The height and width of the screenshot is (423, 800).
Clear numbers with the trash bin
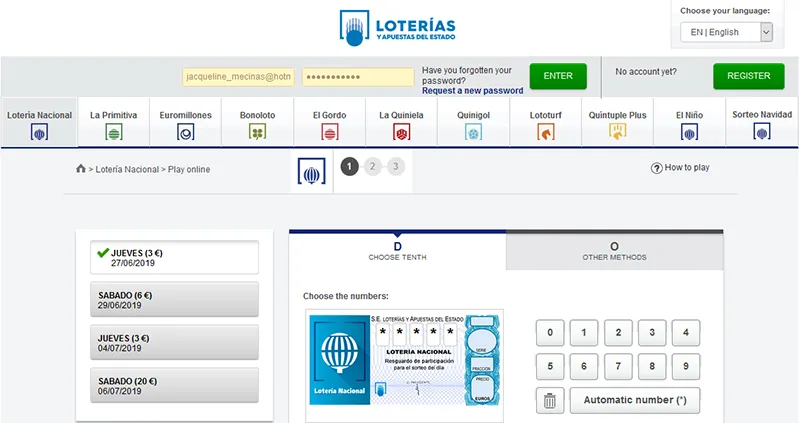click(550, 401)
